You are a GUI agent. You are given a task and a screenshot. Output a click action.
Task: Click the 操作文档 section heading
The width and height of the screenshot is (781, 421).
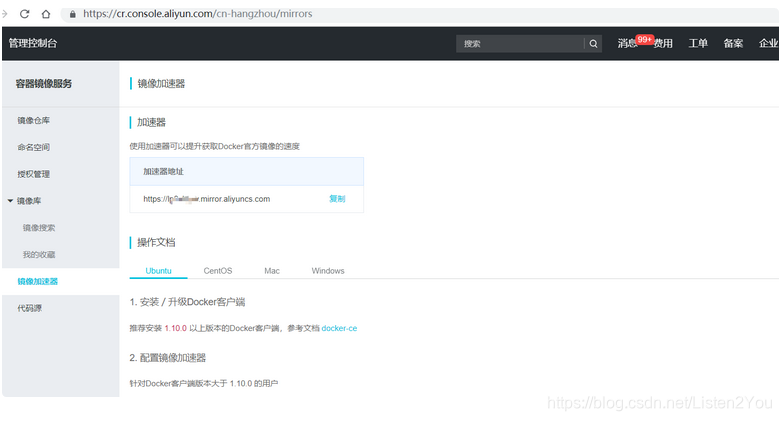pyautogui.click(x=156, y=243)
